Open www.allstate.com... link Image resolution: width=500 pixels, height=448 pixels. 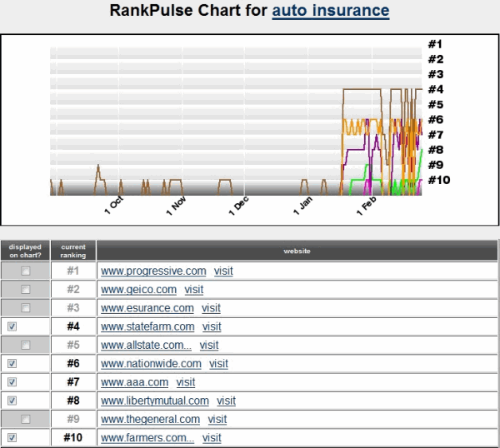click(146, 345)
